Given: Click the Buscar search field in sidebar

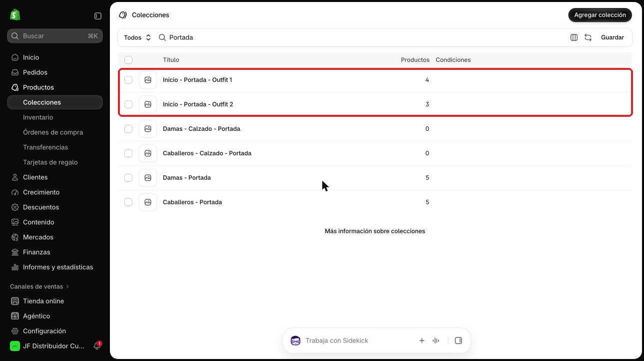Looking at the screenshot, I should click(x=55, y=36).
